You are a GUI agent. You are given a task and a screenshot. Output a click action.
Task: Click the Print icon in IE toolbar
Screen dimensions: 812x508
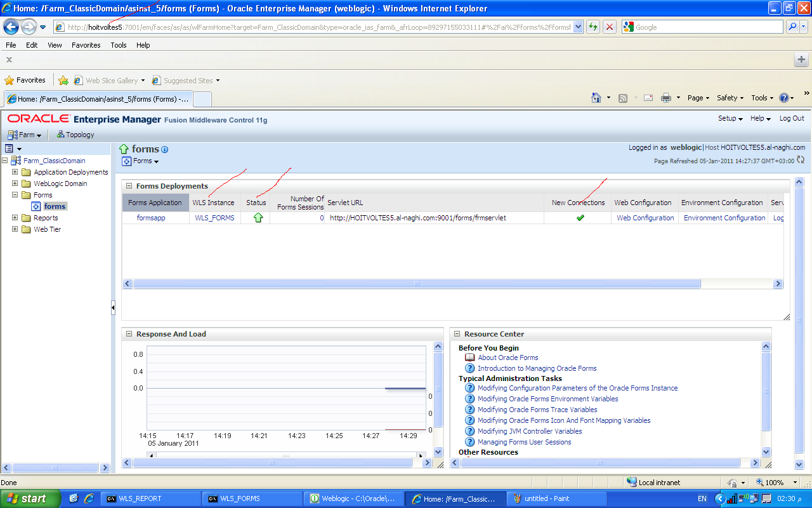(x=666, y=98)
